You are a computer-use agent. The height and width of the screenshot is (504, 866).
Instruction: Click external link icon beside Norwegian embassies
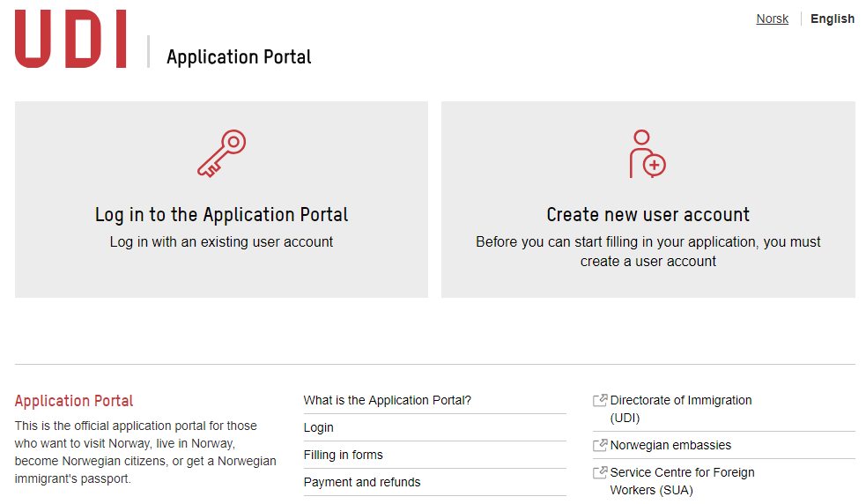point(600,445)
